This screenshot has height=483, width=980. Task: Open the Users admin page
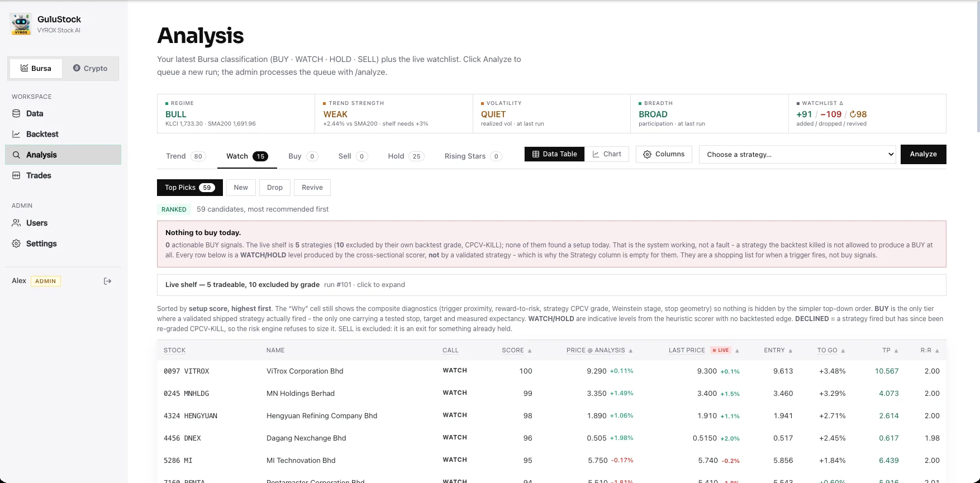click(x=63, y=223)
